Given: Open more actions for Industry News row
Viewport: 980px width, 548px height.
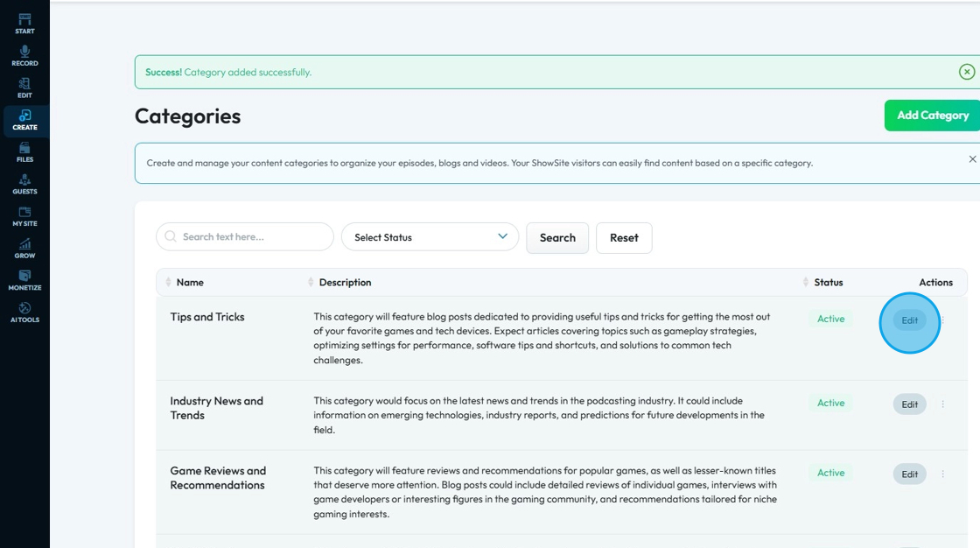Looking at the screenshot, I should (942, 404).
